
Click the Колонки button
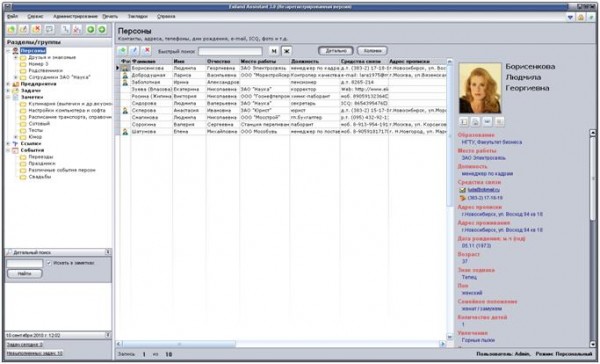(372, 51)
